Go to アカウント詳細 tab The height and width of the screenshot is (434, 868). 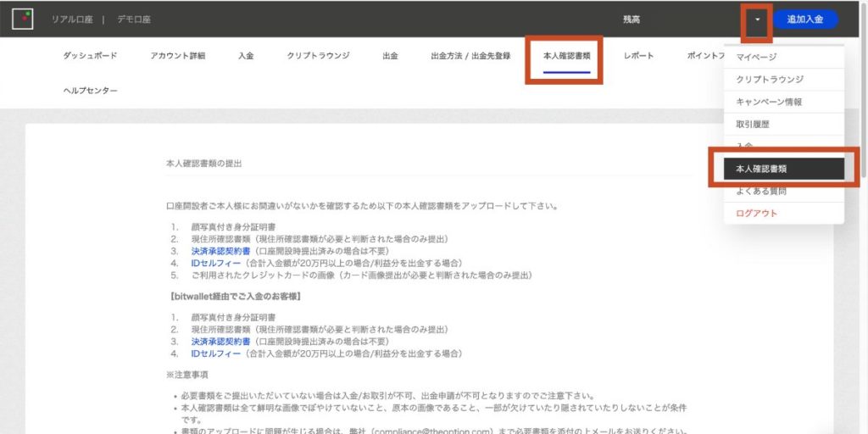(177, 56)
